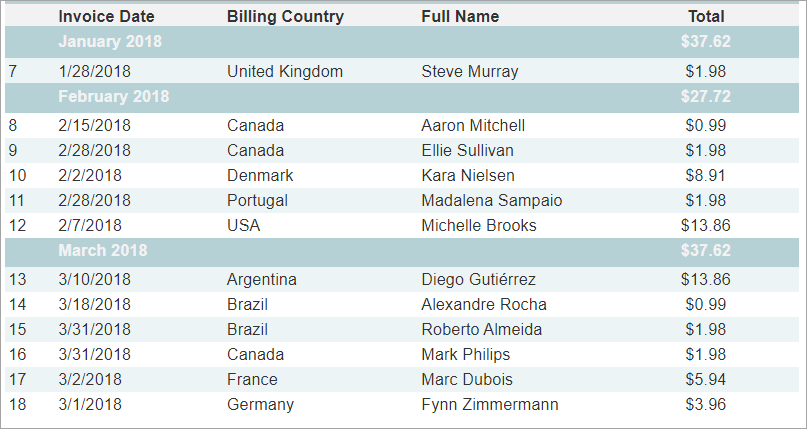Click the Argentina billing country cell

point(261,279)
